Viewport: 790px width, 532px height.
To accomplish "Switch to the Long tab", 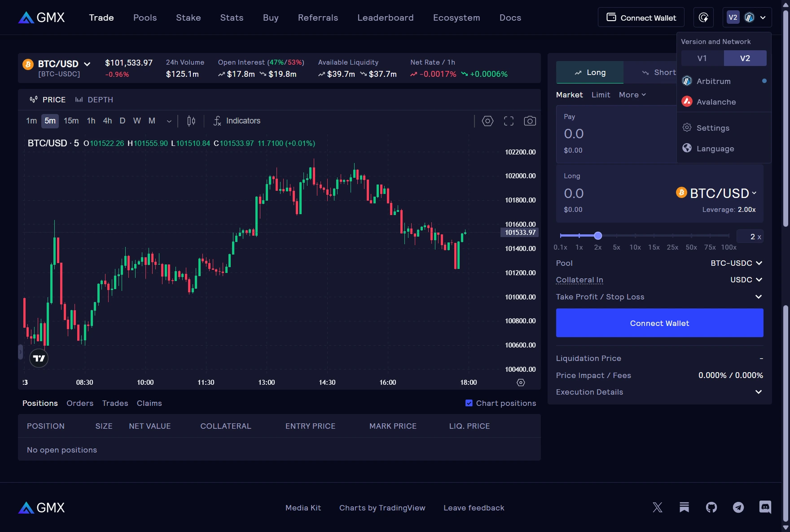I will [590, 72].
